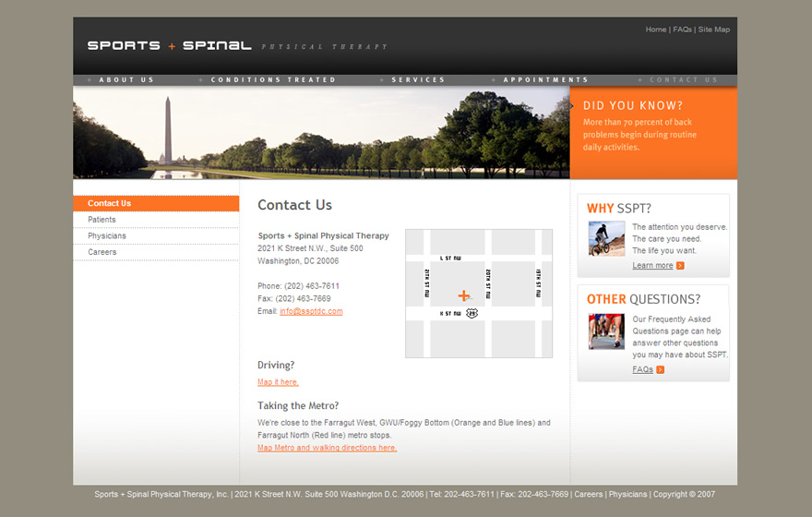Click the route 29 shield on map
This screenshot has height=517, width=812.
point(472,313)
